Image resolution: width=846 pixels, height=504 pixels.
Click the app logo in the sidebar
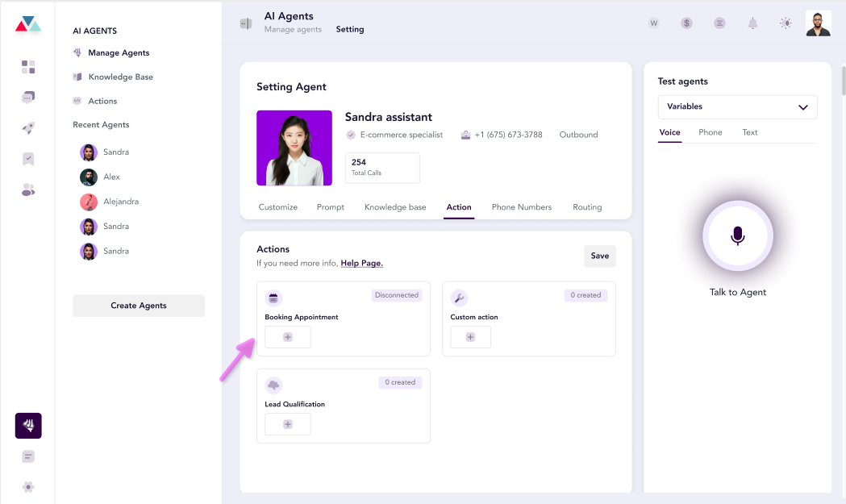(x=28, y=24)
